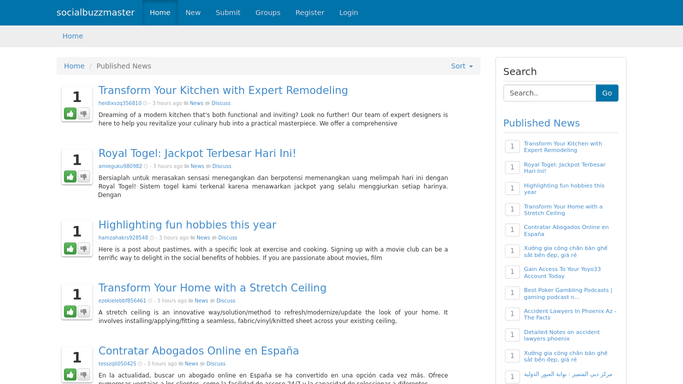Screen dimensions: 683x384
Task: Upvote the Royal Togel Jackpot post
Action: pyautogui.click(x=70, y=176)
